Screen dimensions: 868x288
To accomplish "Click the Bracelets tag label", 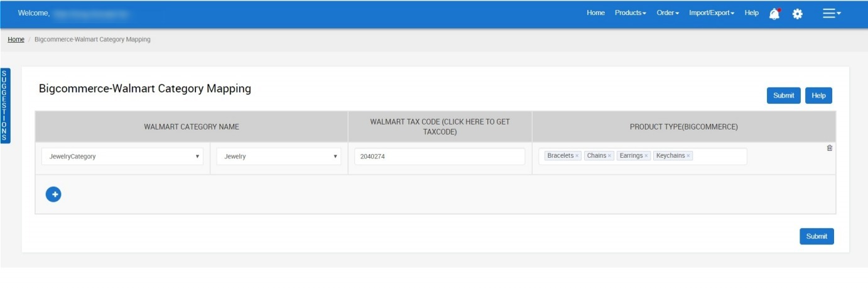I will tap(560, 156).
